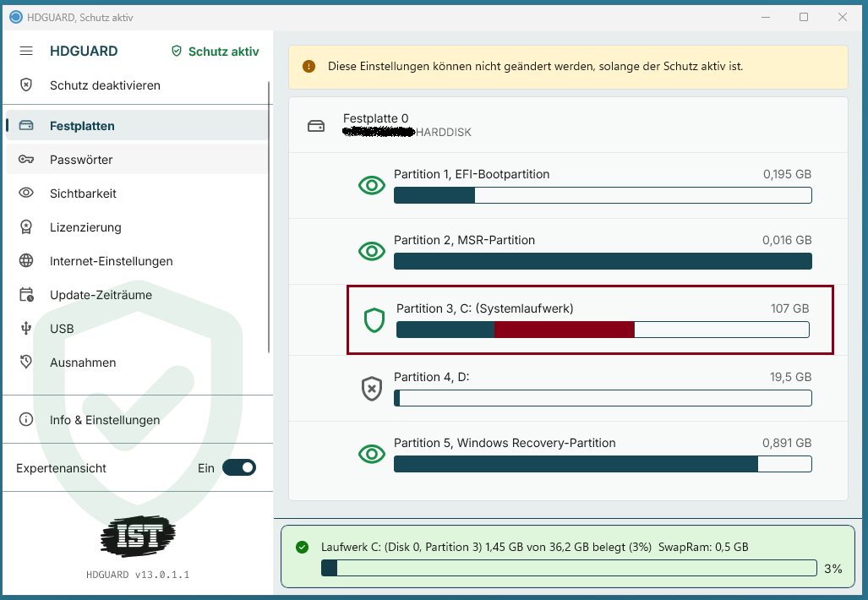Click the shield icon beside Schutz deaktivieren
868x600 pixels.
click(x=26, y=85)
